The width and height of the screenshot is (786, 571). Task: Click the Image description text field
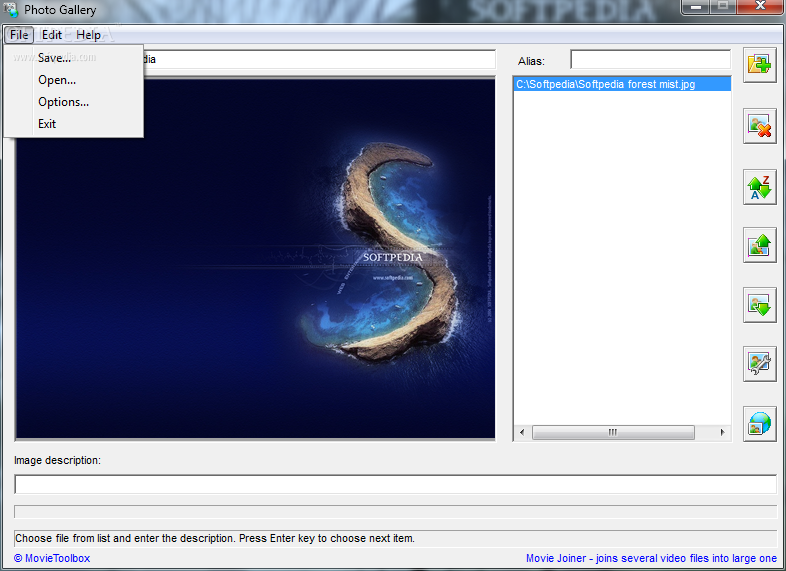point(396,484)
